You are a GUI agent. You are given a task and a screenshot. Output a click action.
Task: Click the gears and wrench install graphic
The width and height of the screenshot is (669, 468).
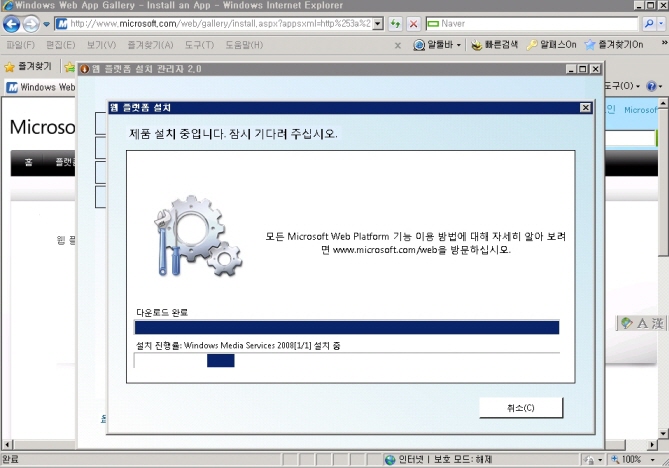(x=198, y=236)
